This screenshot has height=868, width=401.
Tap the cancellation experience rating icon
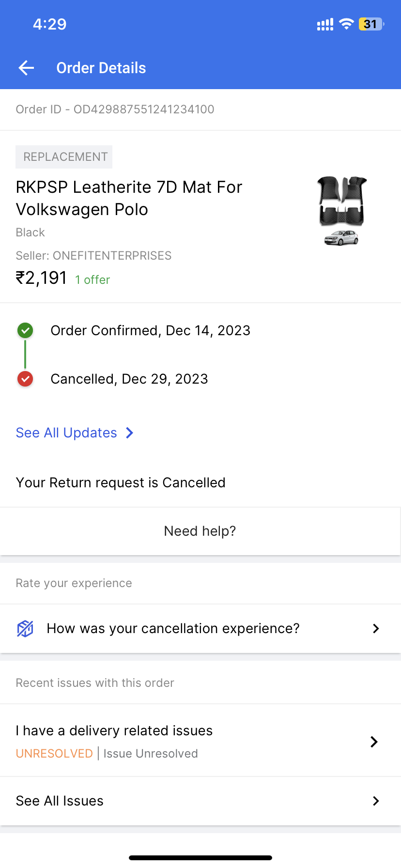coord(25,629)
